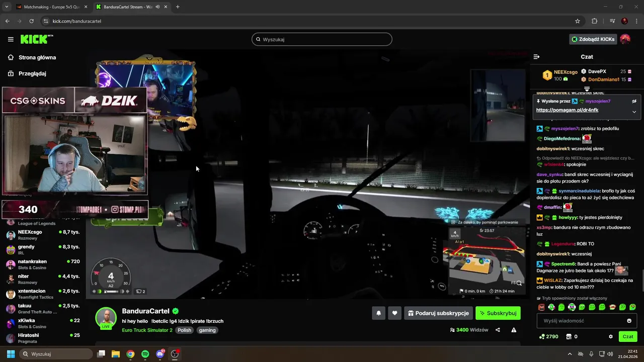
Task: Toggle notification bell for BanduraCartel
Action: pos(378,313)
